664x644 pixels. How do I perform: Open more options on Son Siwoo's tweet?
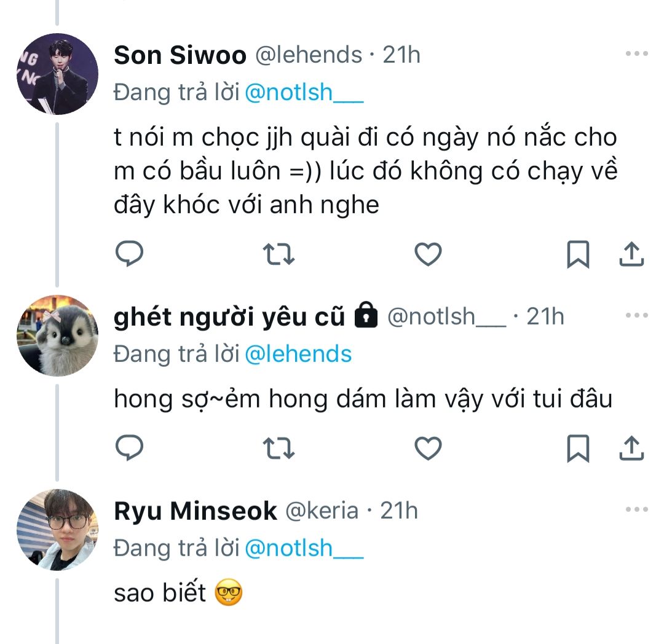pyautogui.click(x=636, y=54)
